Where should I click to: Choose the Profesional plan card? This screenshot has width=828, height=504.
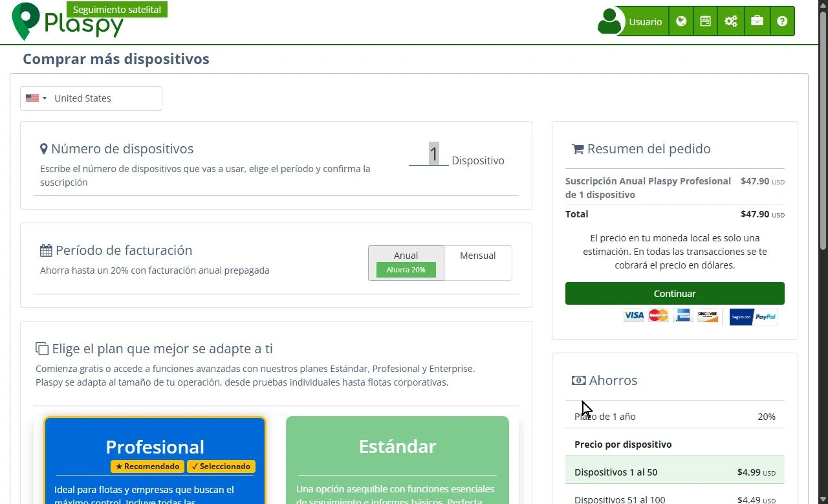(x=155, y=460)
